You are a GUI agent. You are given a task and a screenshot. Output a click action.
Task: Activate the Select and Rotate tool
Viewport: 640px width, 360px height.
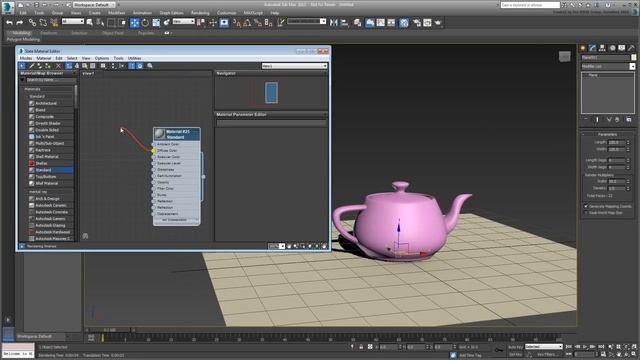[x=145, y=23]
